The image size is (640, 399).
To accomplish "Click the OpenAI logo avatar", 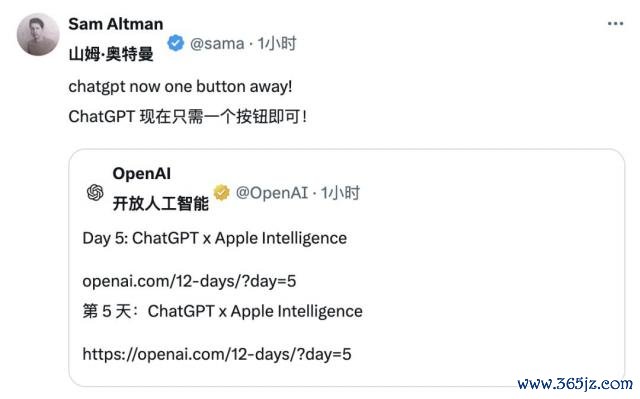I will click(x=95, y=193).
